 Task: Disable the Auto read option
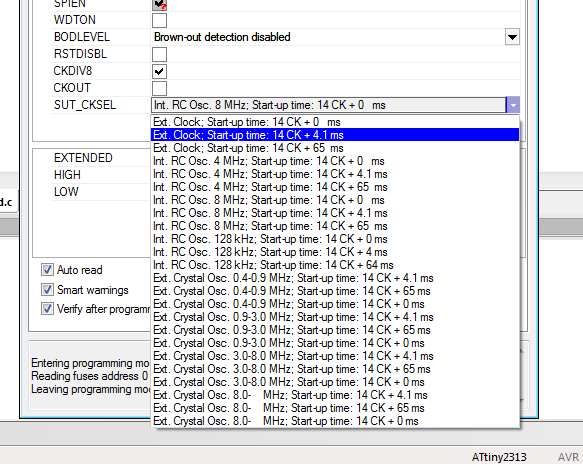point(47,270)
